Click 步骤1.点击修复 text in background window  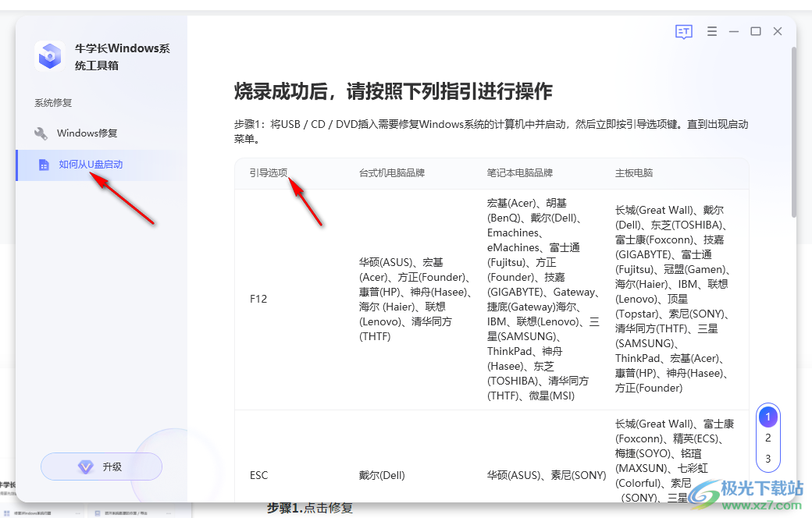pyautogui.click(x=310, y=508)
